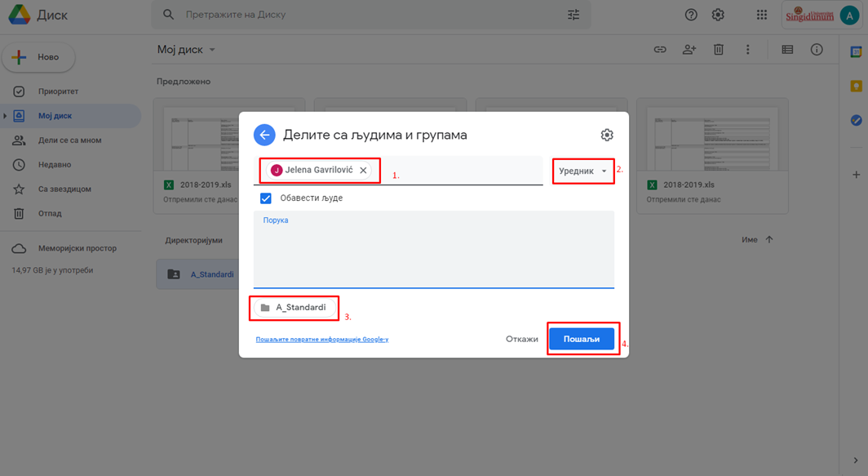Show details with the info icon
868x476 pixels.
point(817,50)
